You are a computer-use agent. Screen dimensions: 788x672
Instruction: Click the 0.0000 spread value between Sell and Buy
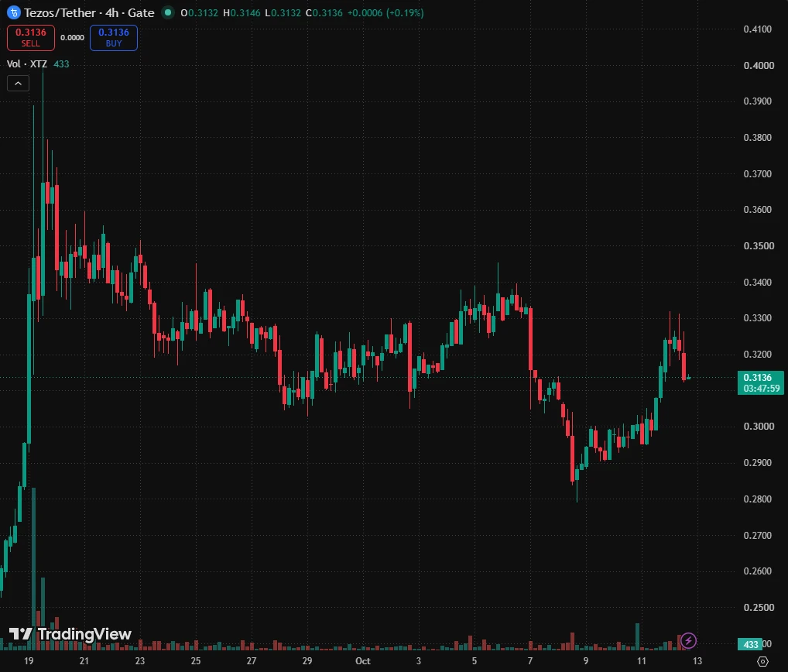click(72, 38)
